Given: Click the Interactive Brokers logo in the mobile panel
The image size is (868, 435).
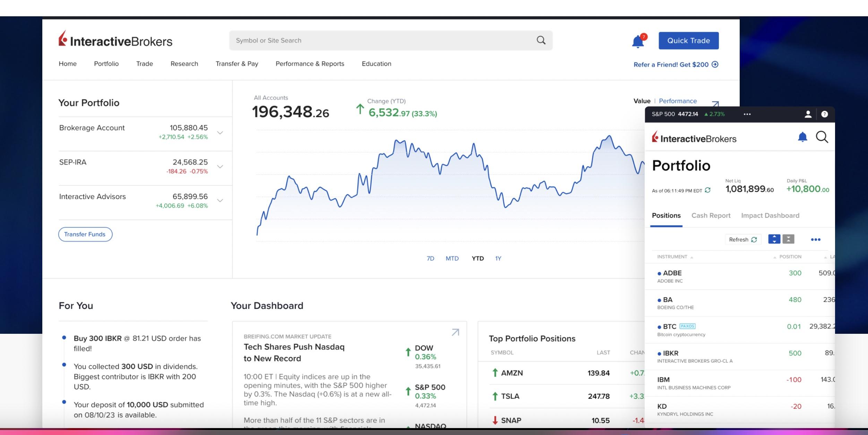Looking at the screenshot, I should click(x=694, y=137).
